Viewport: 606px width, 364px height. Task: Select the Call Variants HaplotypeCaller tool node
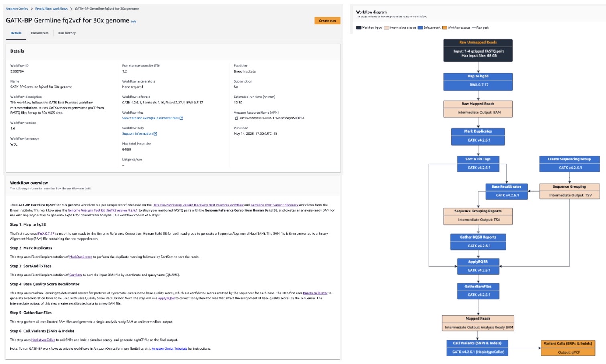point(478,348)
